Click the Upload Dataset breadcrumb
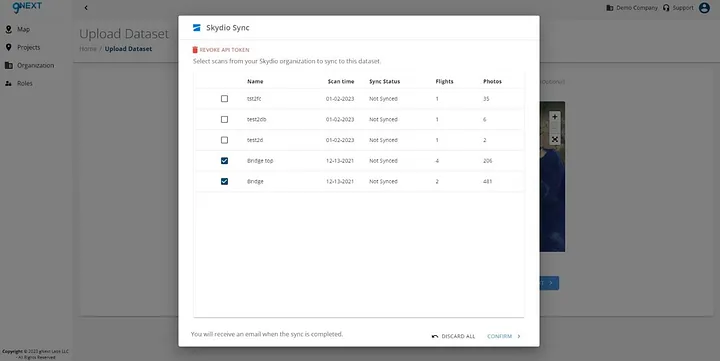 click(128, 49)
